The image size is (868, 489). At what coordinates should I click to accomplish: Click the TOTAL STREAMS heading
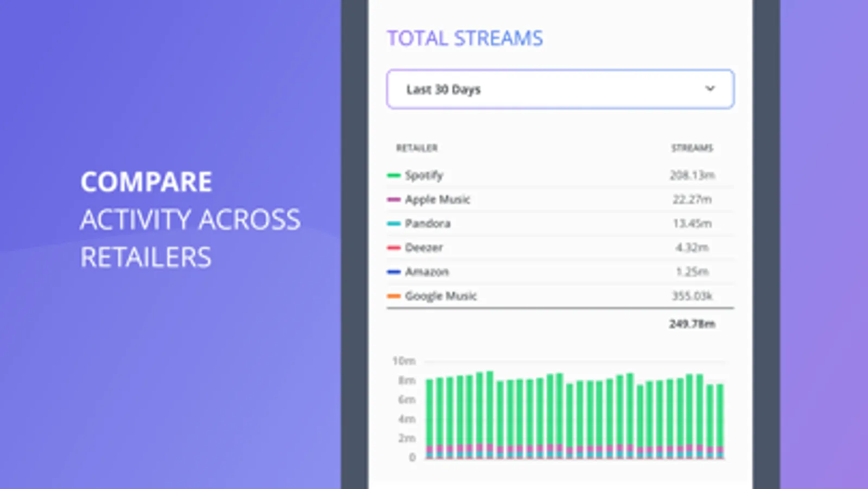coord(465,39)
